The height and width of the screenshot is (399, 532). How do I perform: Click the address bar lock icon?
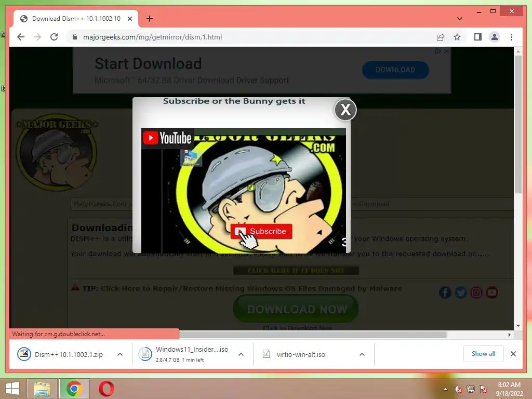[75, 37]
